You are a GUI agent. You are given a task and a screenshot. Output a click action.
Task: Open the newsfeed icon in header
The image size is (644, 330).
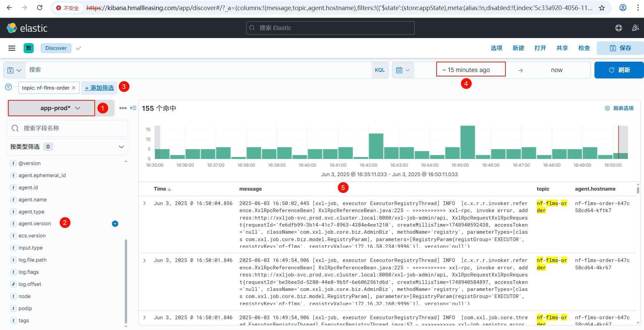635,28
